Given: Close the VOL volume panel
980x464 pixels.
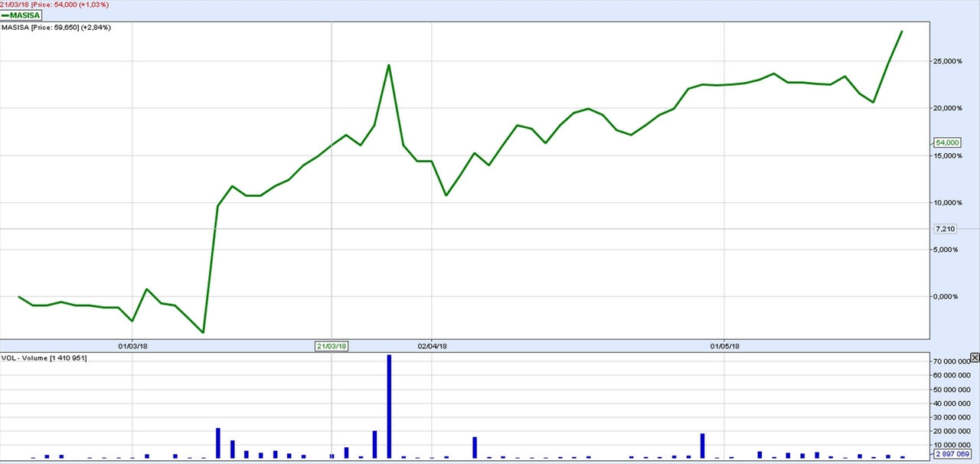Looking at the screenshot, I should pyautogui.click(x=975, y=358).
